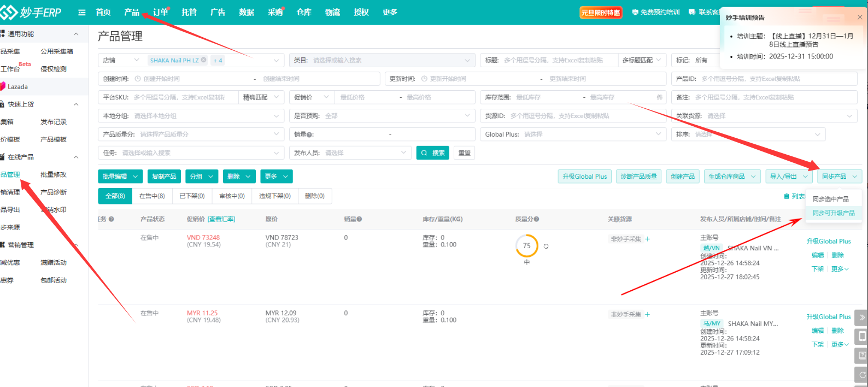
Task: Click the Lazada platform icon in sidebar
Action: tap(4, 86)
